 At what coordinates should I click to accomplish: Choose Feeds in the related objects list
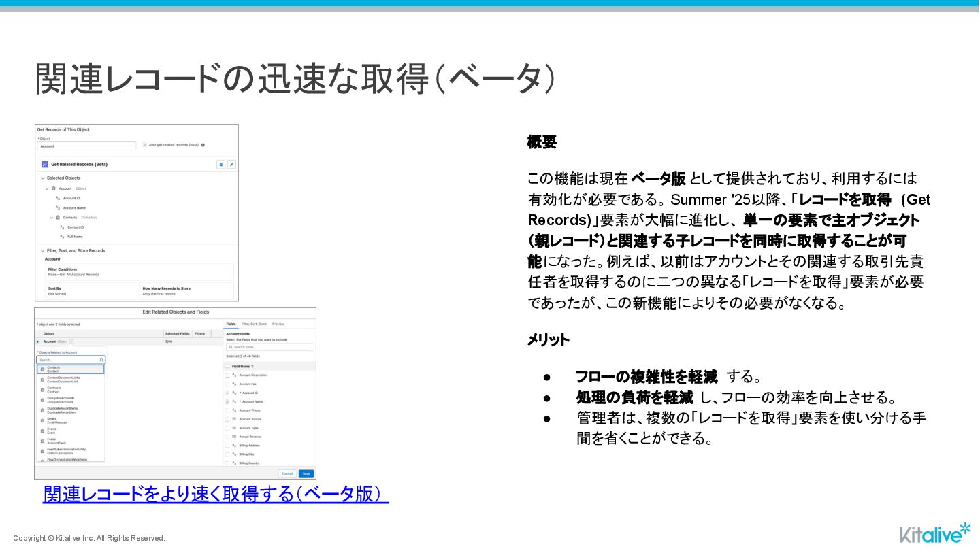point(71,441)
